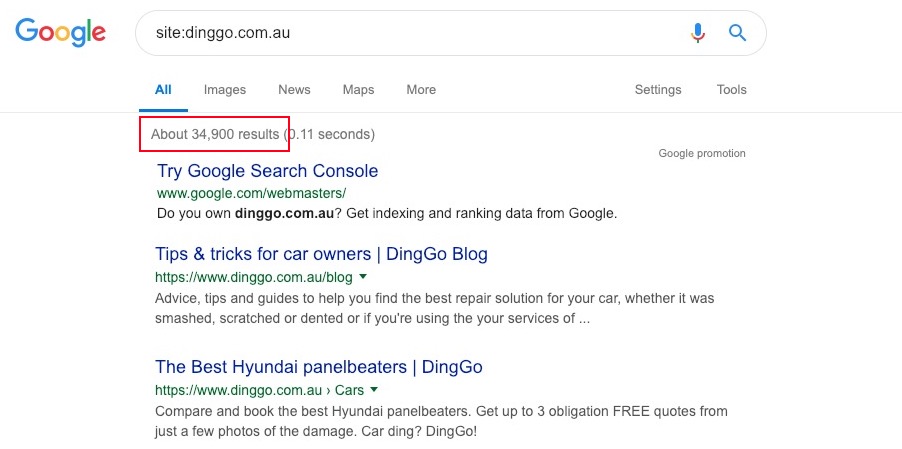The width and height of the screenshot is (902, 449).
Task: Click the magnifying glass search icon
Action: (x=738, y=33)
